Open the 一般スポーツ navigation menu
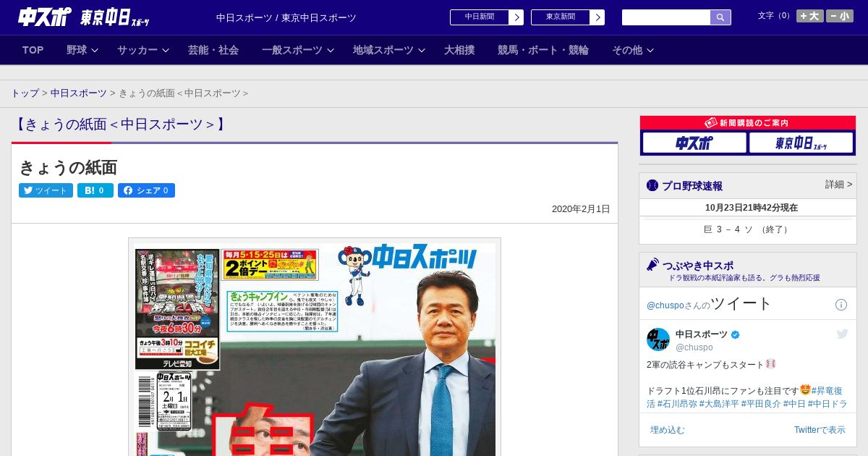This screenshot has height=456, width=868. 292,50
